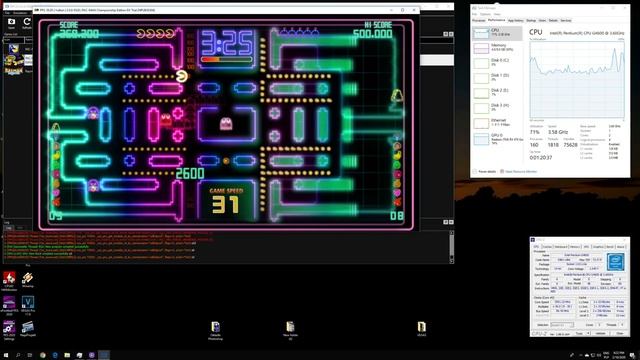Click the Open icon in RPCS3 toolbar
Screen dimensions: 640x360
coord(11,23)
